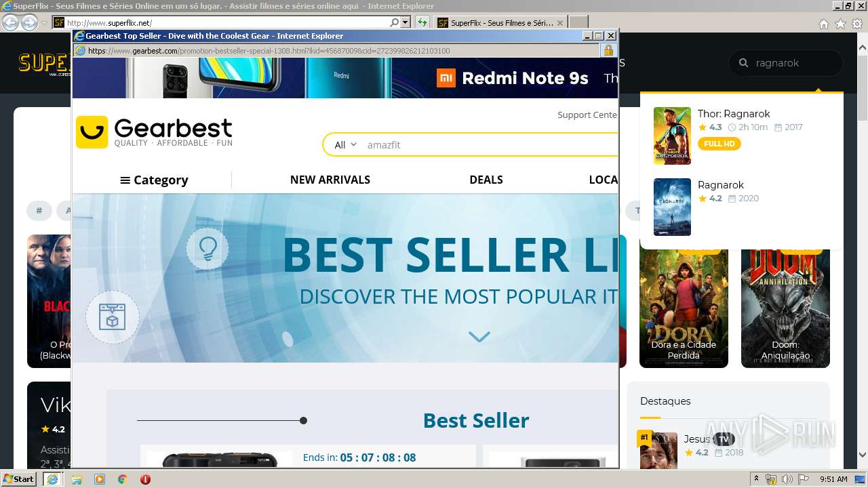Click the FULL HD badge
Screen dimensions: 868x488
(x=719, y=144)
